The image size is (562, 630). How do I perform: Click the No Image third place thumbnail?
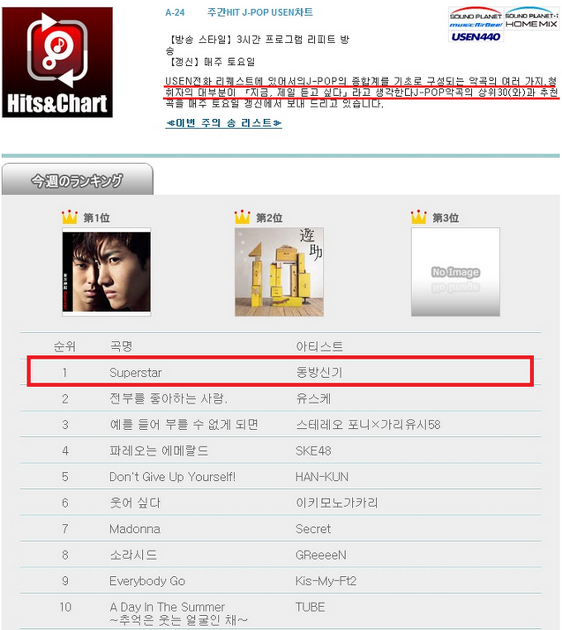pyautogui.click(x=456, y=272)
